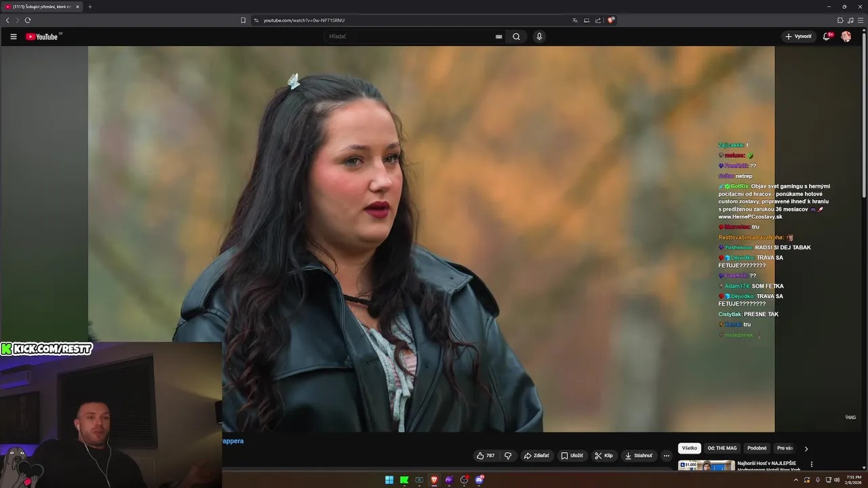Bookmark this page via address bar icon

tap(243, 20)
